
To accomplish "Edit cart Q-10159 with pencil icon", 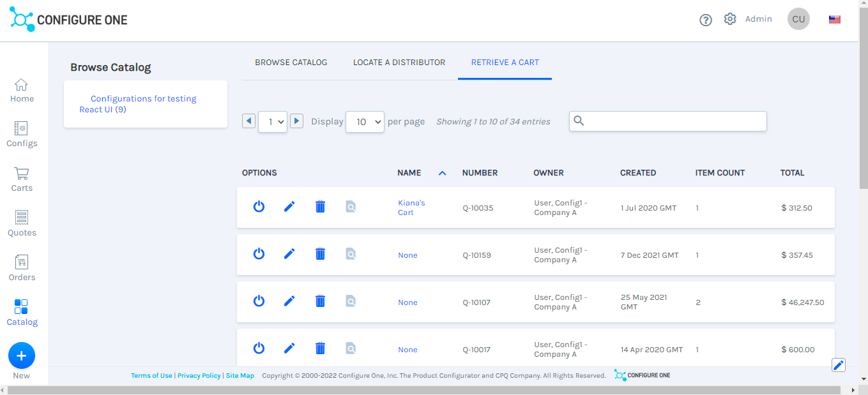I will click(x=289, y=254).
